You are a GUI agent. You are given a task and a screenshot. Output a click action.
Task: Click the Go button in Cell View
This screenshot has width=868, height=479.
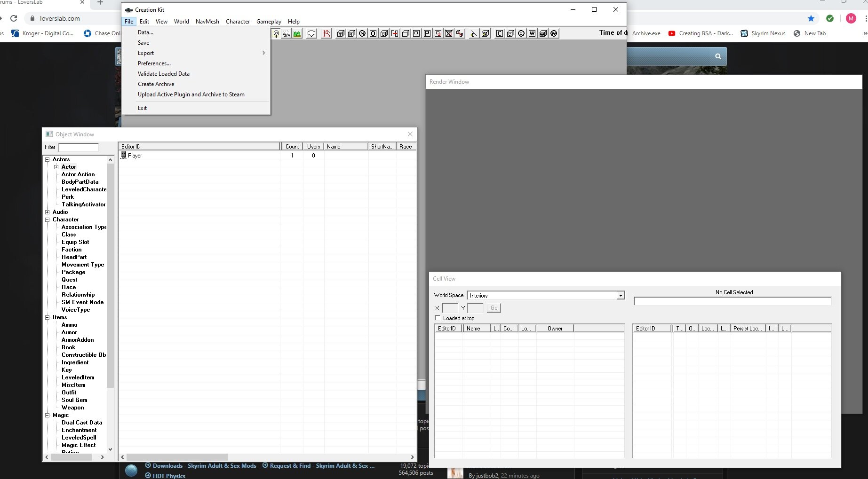(494, 308)
